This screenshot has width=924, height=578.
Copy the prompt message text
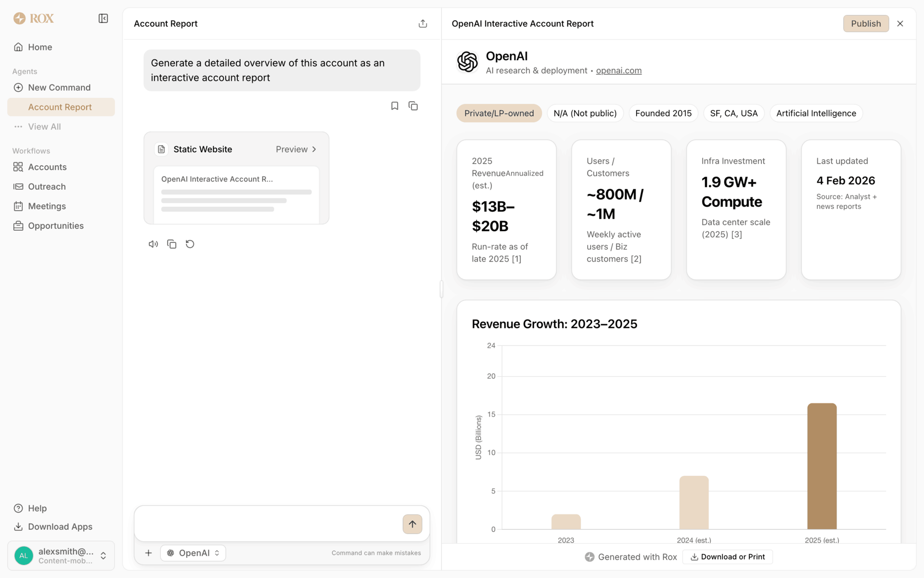413,106
